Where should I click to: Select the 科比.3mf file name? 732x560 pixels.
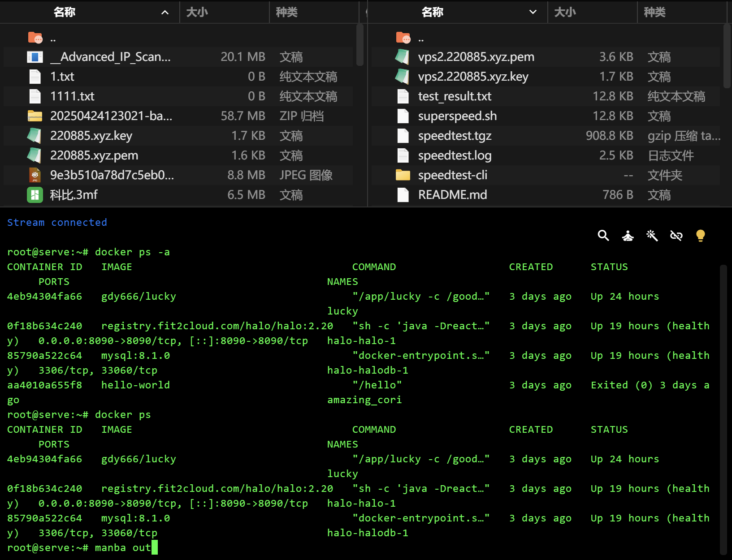click(74, 195)
